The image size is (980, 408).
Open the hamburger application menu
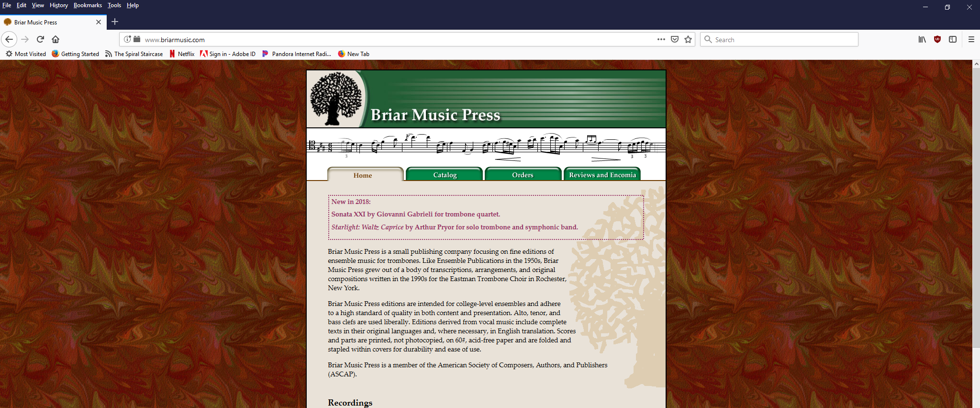click(971, 39)
